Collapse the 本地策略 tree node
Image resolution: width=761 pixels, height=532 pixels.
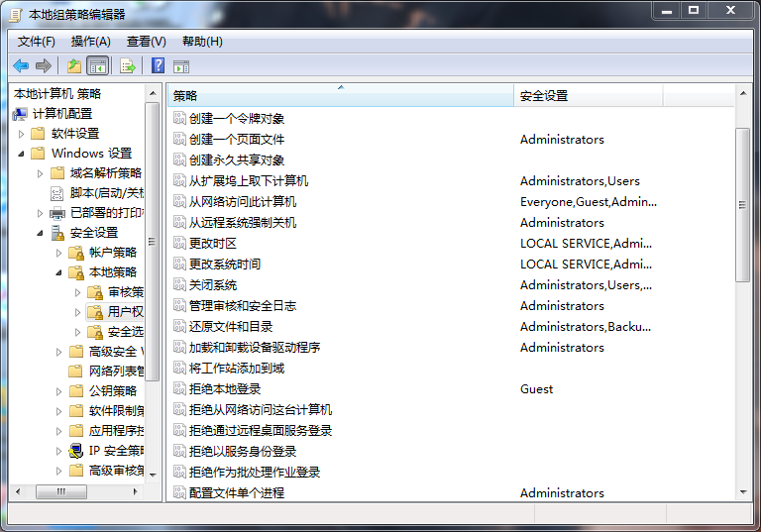pyautogui.click(x=58, y=272)
